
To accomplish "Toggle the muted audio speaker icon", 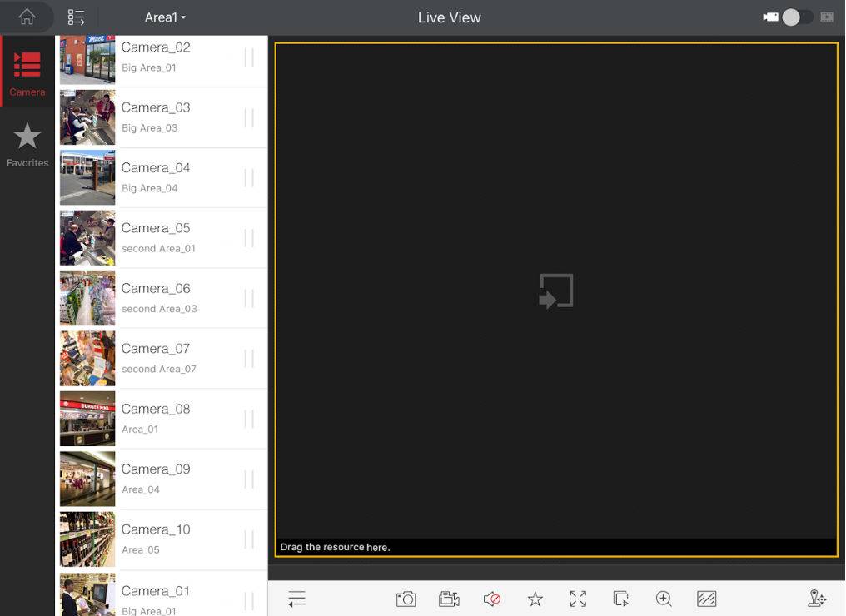I will pos(492,599).
